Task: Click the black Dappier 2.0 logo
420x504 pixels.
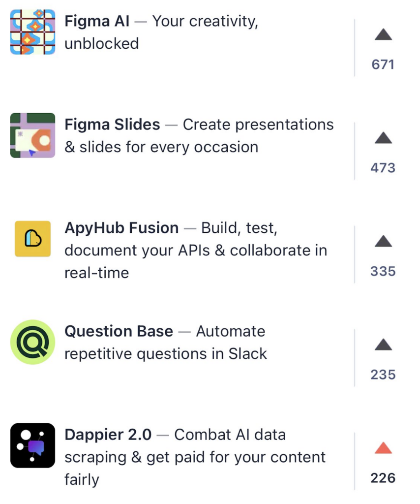Action: [31, 448]
